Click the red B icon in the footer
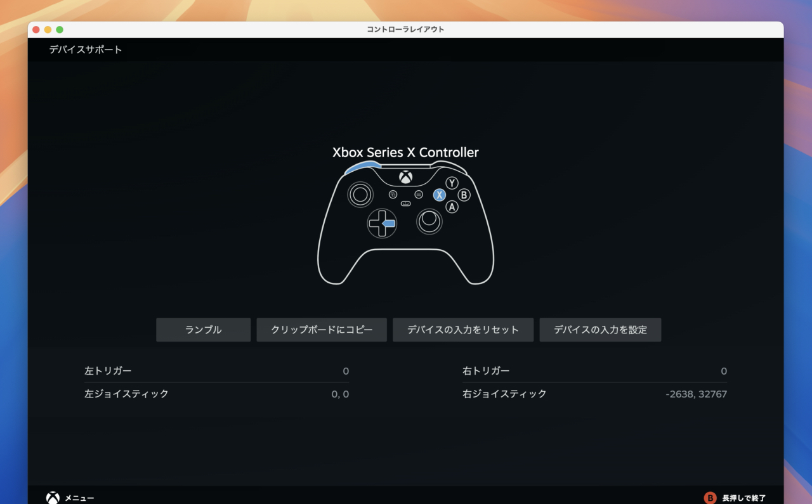The height and width of the screenshot is (504, 812). (710, 498)
